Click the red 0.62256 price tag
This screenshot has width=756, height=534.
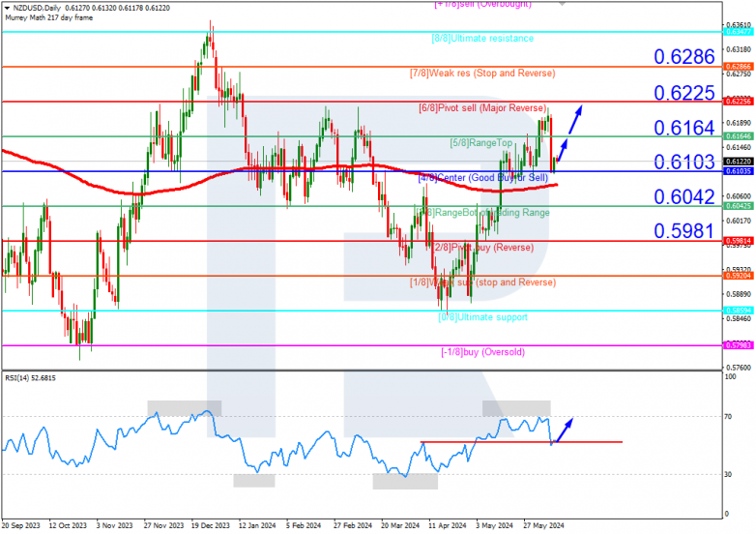click(x=738, y=102)
